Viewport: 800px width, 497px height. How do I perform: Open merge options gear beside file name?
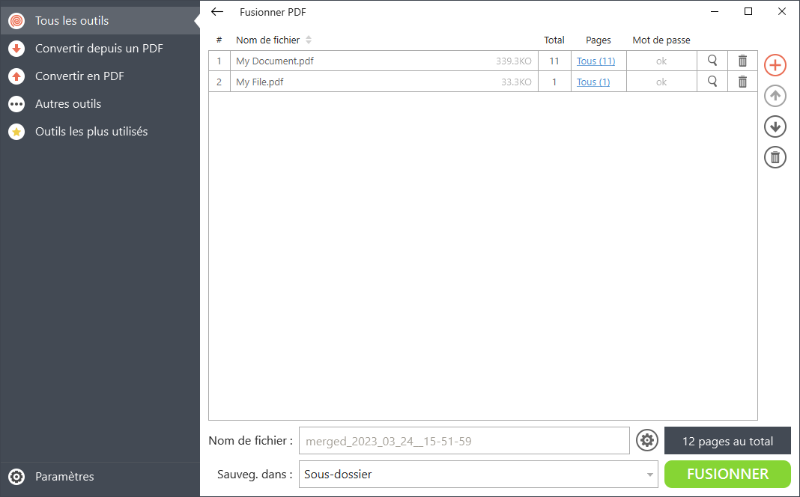click(647, 440)
